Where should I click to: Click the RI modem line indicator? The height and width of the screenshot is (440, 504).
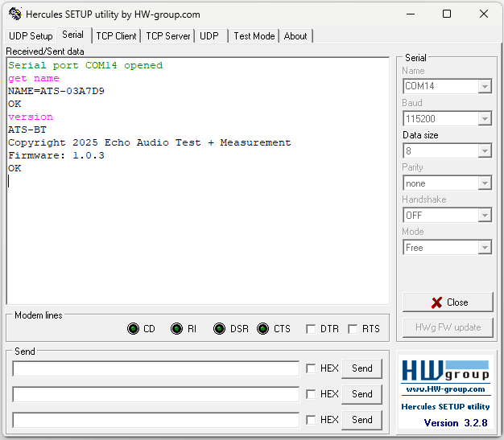click(x=176, y=328)
